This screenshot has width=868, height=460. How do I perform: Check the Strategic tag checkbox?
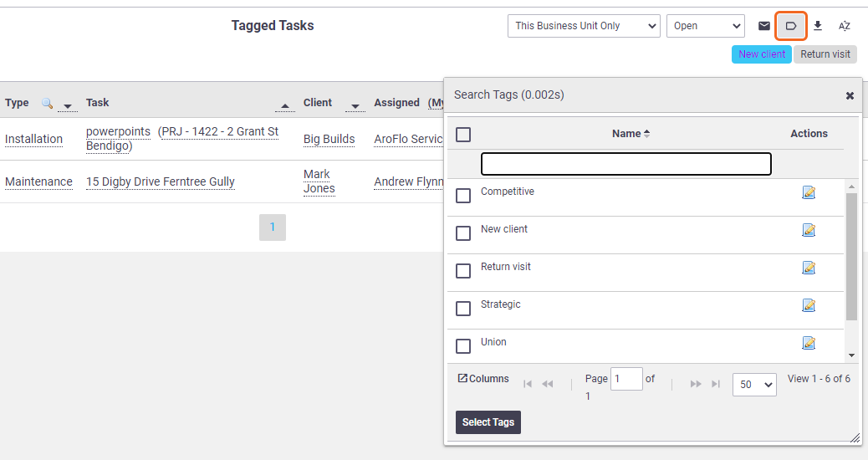463,309
